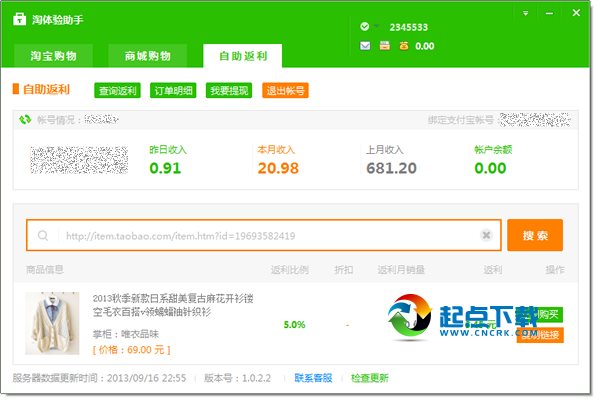Click the 帐户余额 value 0.00
The height and width of the screenshot is (402, 600).
point(490,168)
